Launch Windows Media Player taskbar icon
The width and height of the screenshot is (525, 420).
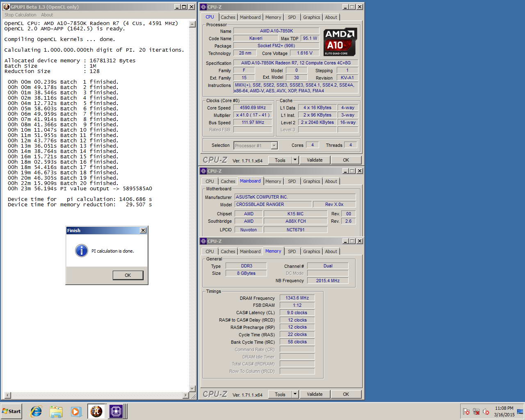point(76,411)
